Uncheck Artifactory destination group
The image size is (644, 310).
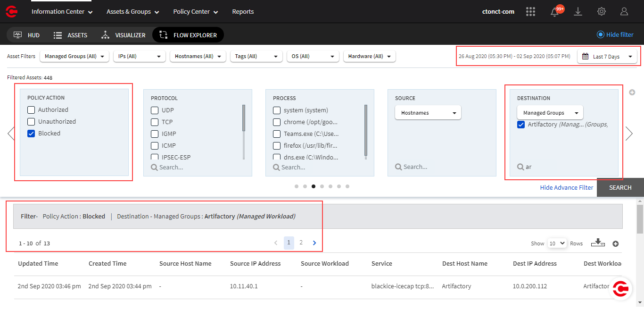pyautogui.click(x=521, y=125)
